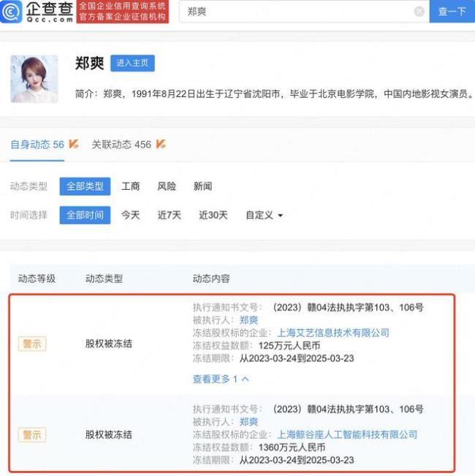
Task: Open the 自定义 time dropdown
Action: [x=264, y=215]
